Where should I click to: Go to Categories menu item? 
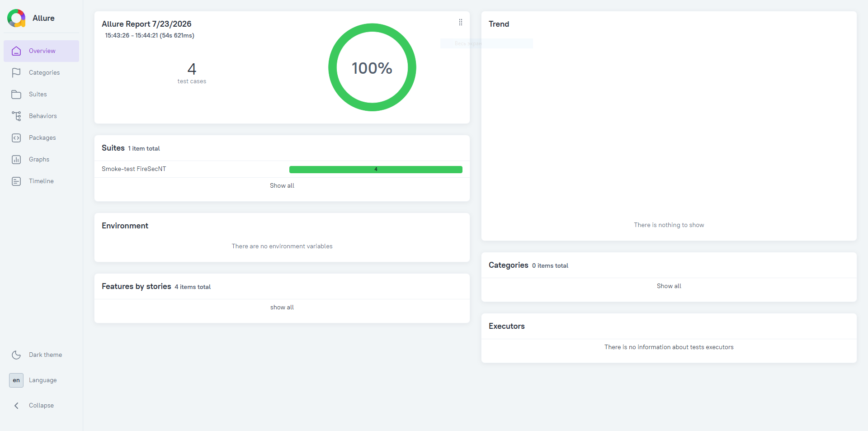(x=41, y=73)
